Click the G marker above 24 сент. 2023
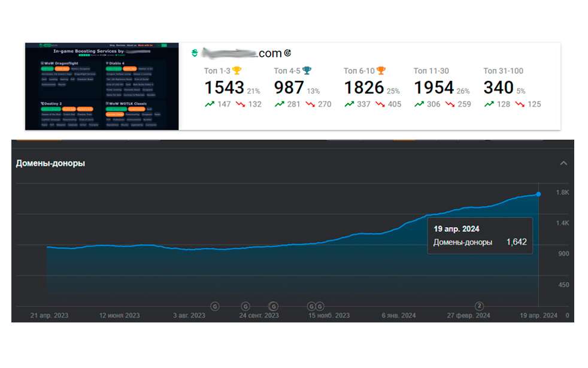The width and height of the screenshot is (588, 368). pos(245,306)
